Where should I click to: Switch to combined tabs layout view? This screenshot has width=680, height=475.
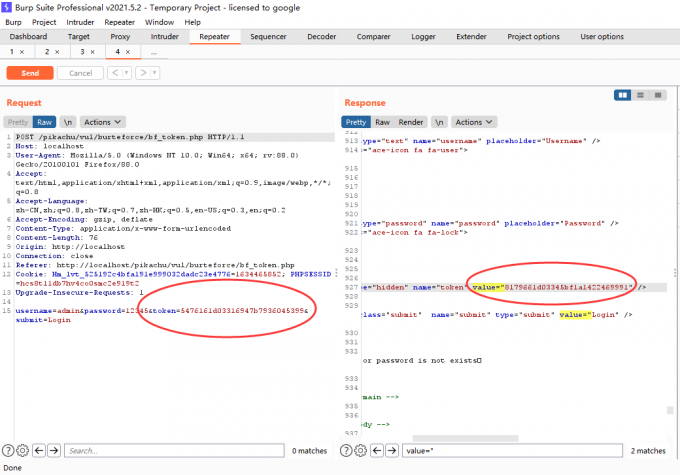(658, 95)
